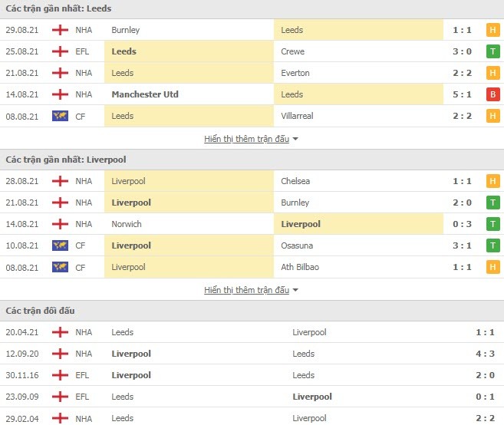The height and width of the screenshot is (425, 504).
Task: Open the Liverpool 4:3 Leeds score from 12.09.20
Action: tap(485, 354)
